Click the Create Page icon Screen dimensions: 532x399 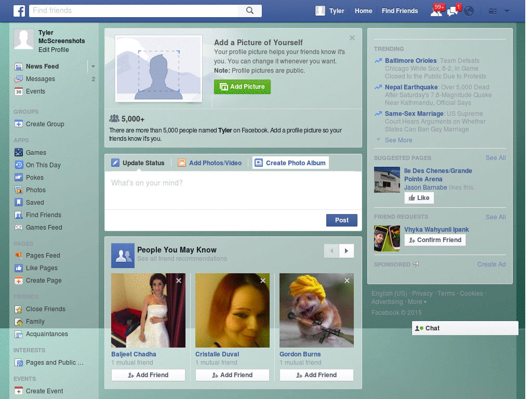19,281
